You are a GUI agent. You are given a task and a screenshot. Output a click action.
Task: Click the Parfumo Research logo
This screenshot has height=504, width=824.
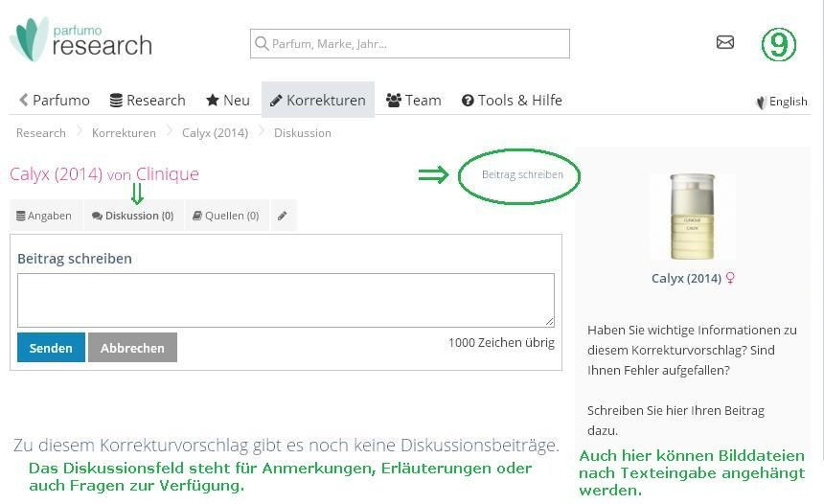click(x=81, y=40)
